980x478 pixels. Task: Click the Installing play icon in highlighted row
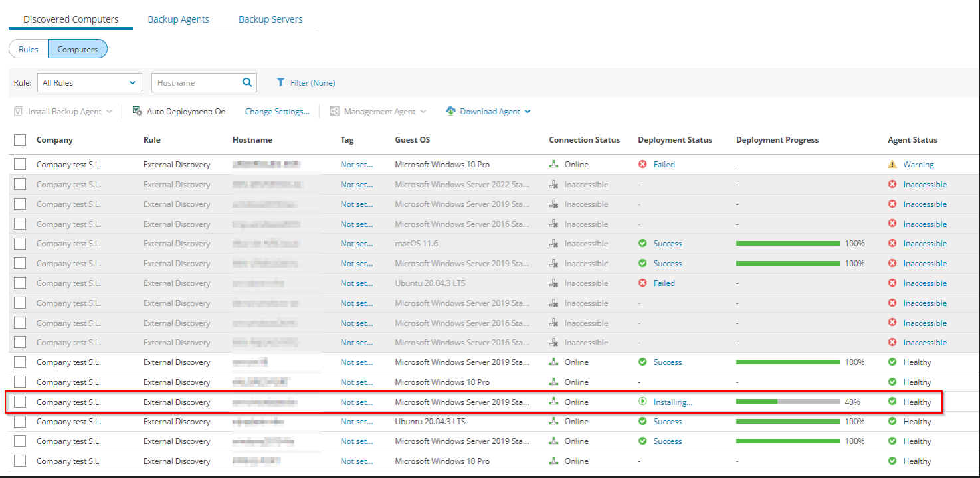click(x=642, y=402)
